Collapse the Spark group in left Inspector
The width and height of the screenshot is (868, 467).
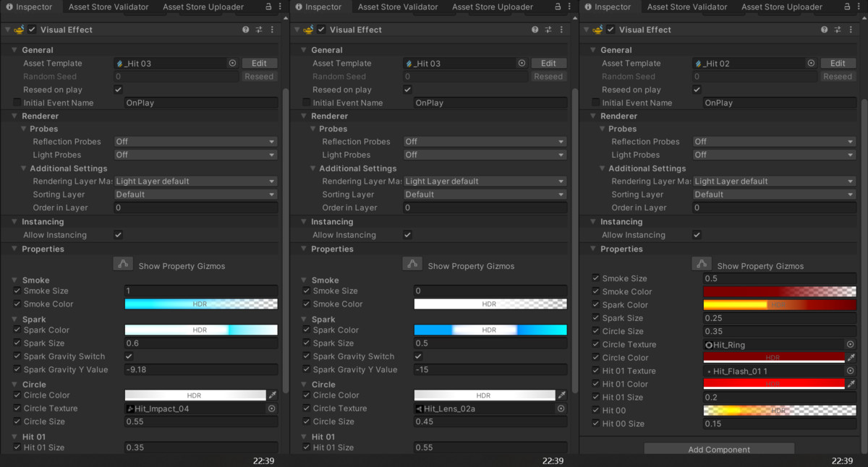pos(14,319)
